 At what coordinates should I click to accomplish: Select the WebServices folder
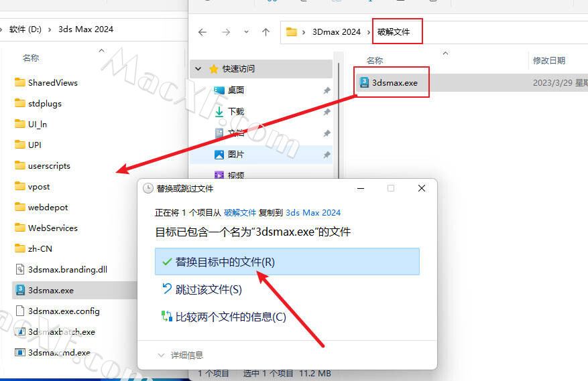click(46, 228)
